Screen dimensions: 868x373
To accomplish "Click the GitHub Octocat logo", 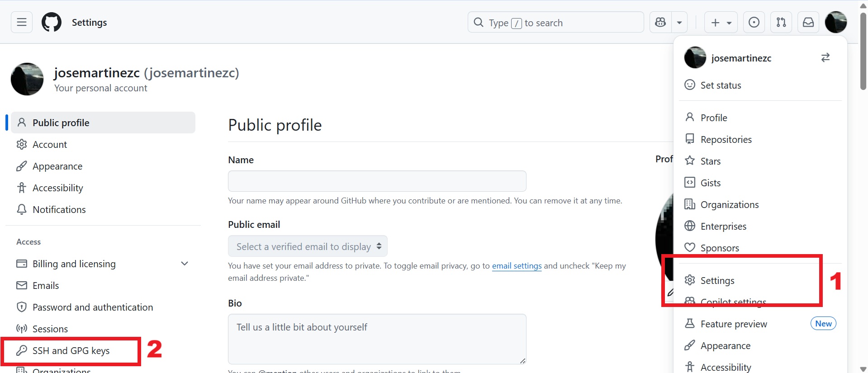I will click(52, 22).
